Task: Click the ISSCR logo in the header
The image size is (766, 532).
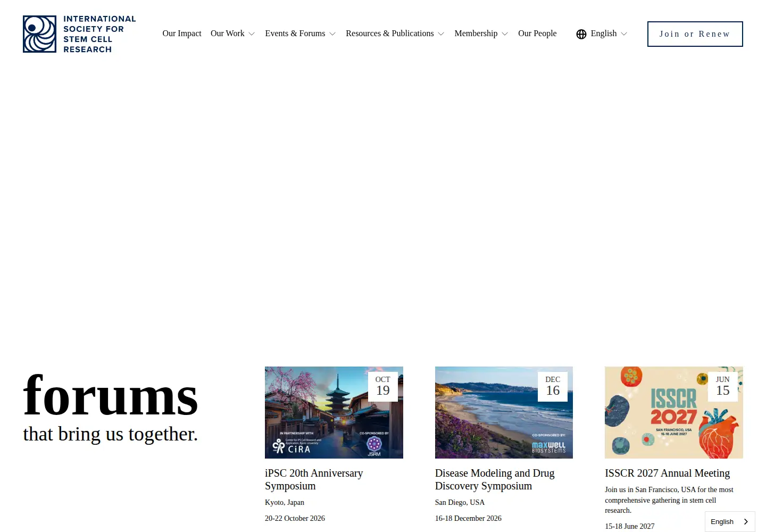Action: click(x=79, y=34)
